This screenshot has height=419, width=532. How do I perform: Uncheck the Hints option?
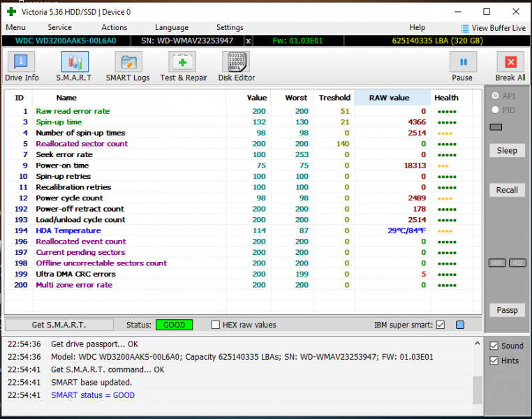tap(494, 361)
